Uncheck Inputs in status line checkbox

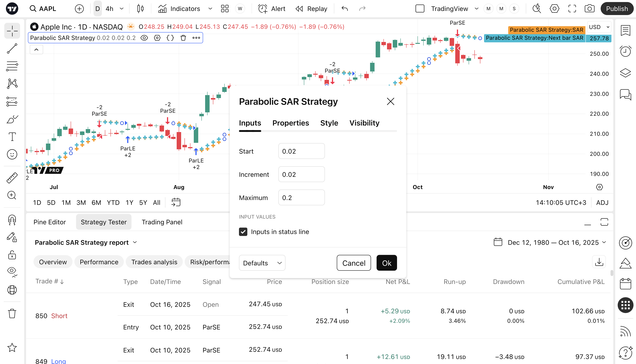click(243, 232)
